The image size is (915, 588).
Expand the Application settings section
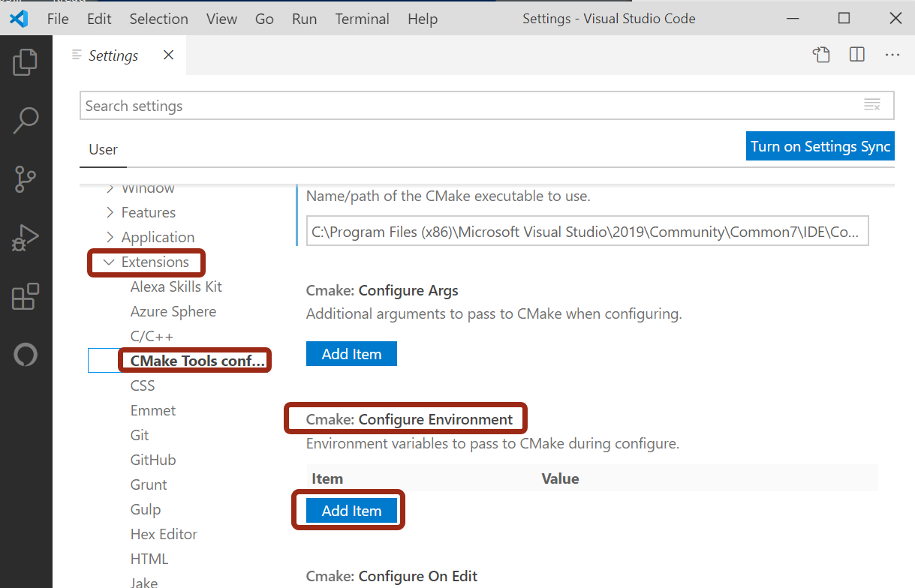click(110, 237)
